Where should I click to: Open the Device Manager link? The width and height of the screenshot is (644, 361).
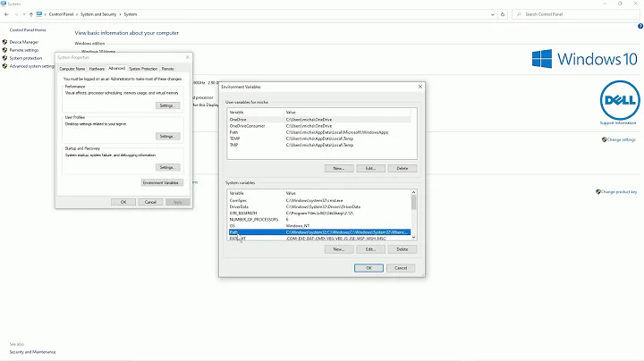pyautogui.click(x=24, y=42)
